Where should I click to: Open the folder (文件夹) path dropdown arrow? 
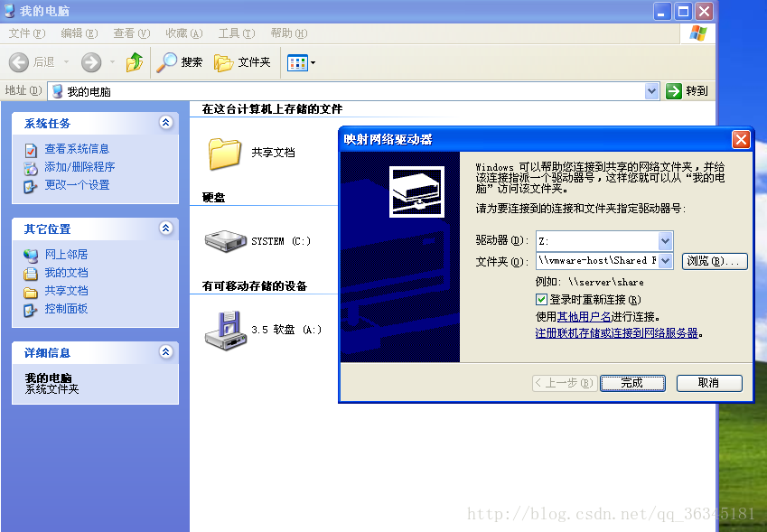click(x=665, y=261)
